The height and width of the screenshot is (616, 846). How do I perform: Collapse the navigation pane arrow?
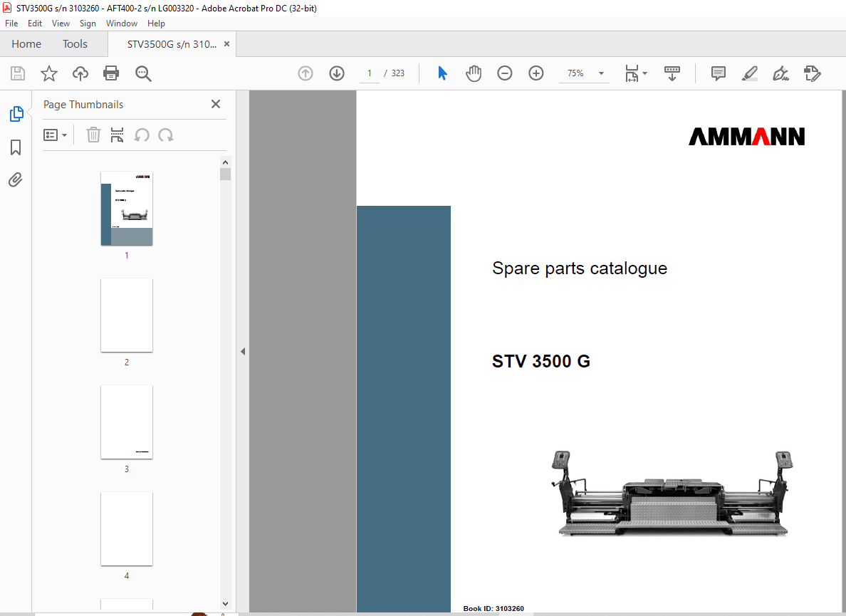[243, 352]
